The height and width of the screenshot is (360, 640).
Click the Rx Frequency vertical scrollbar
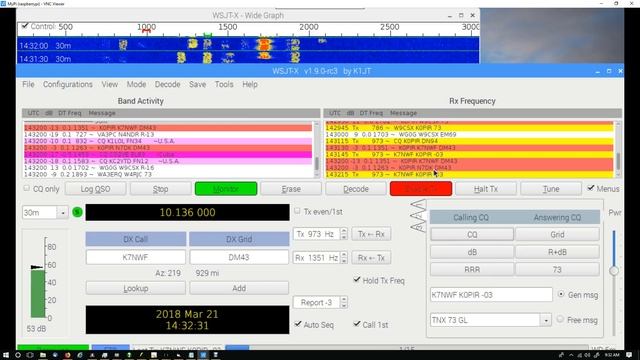point(618,150)
